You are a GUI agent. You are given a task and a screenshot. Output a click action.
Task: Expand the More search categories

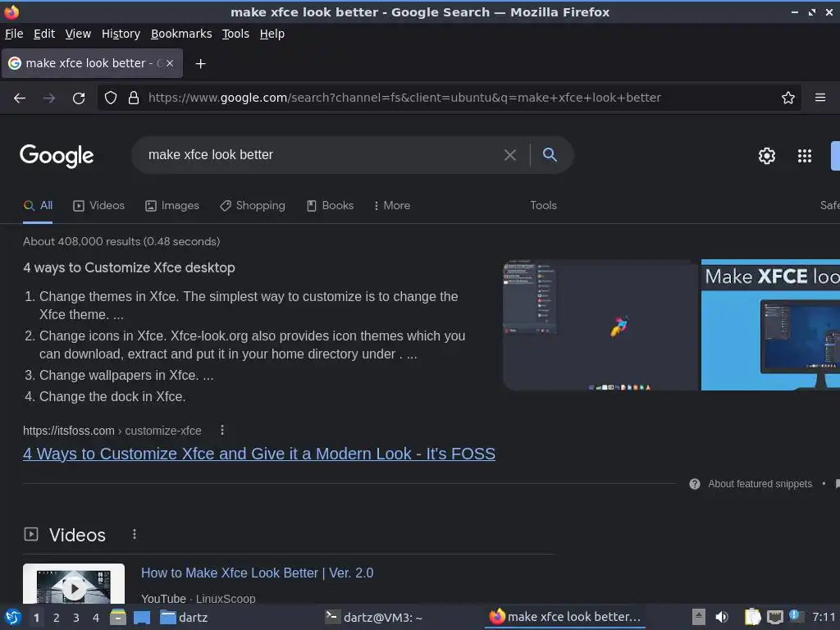click(392, 206)
